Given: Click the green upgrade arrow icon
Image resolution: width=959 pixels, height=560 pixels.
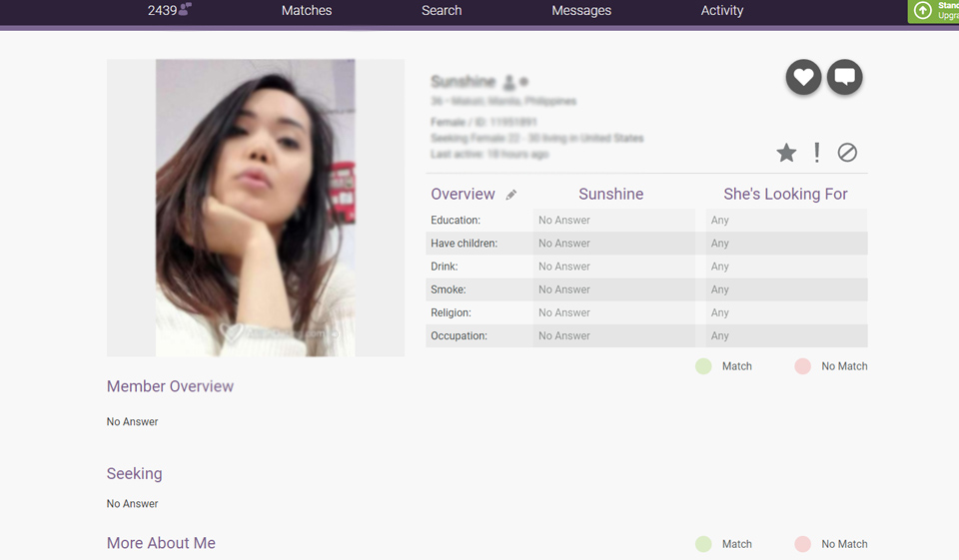Looking at the screenshot, I should click(x=923, y=11).
